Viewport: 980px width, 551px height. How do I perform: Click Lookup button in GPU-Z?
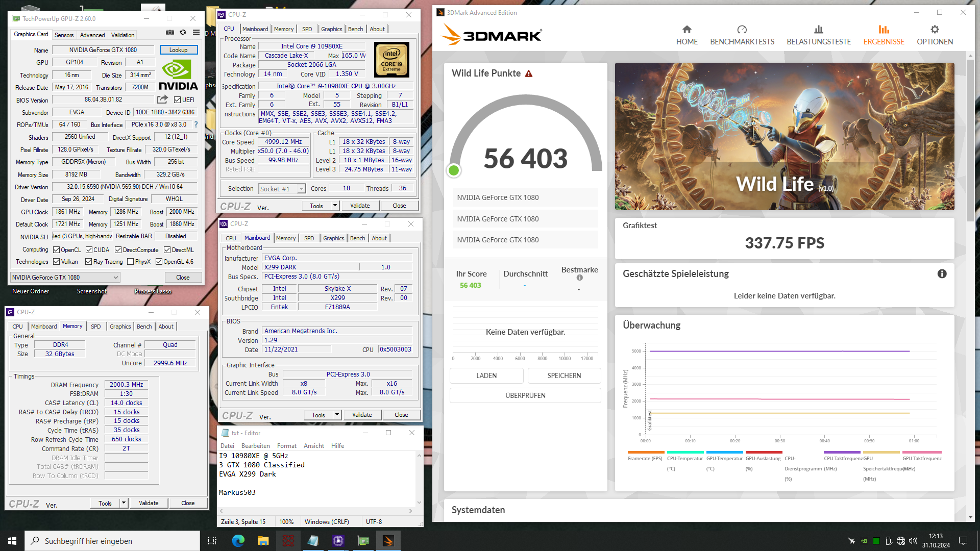[x=179, y=50]
